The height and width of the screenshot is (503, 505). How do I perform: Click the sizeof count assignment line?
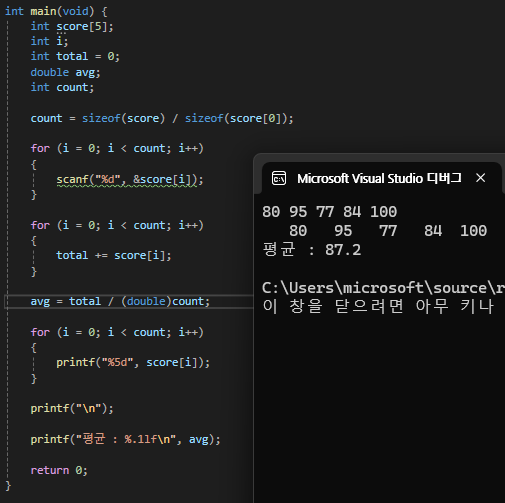(x=162, y=118)
